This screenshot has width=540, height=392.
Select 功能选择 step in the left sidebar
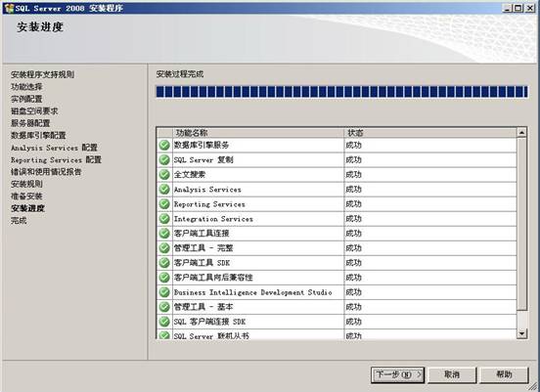pos(26,87)
